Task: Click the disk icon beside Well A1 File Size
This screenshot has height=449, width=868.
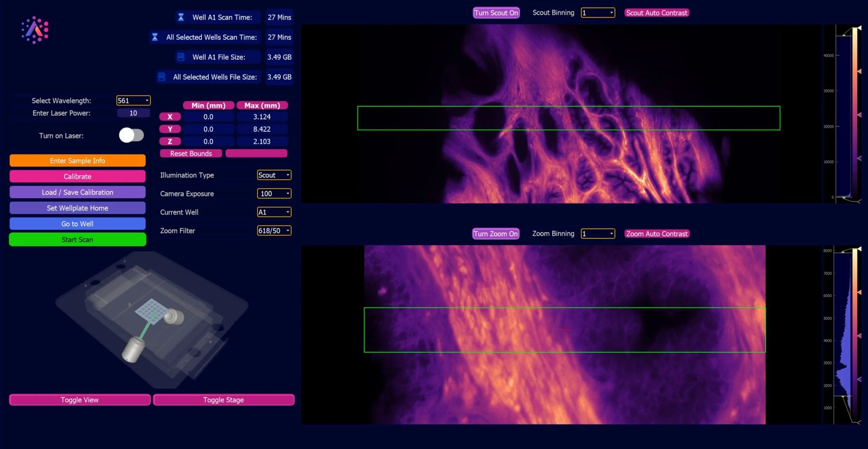Action: click(181, 57)
